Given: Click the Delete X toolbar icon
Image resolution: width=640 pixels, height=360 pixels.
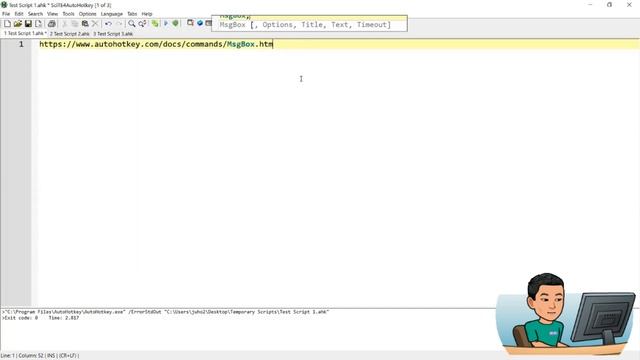Looking at the screenshot, I should coord(95,24).
